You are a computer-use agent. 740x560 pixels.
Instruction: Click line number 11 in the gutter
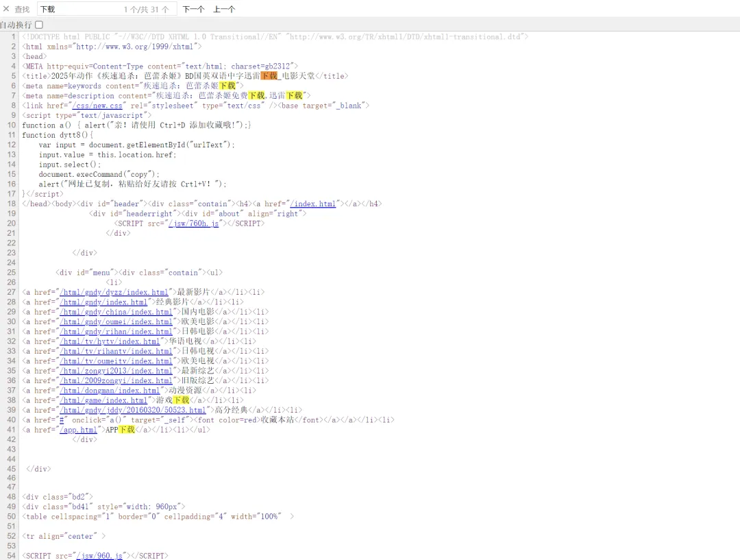tap(12, 135)
